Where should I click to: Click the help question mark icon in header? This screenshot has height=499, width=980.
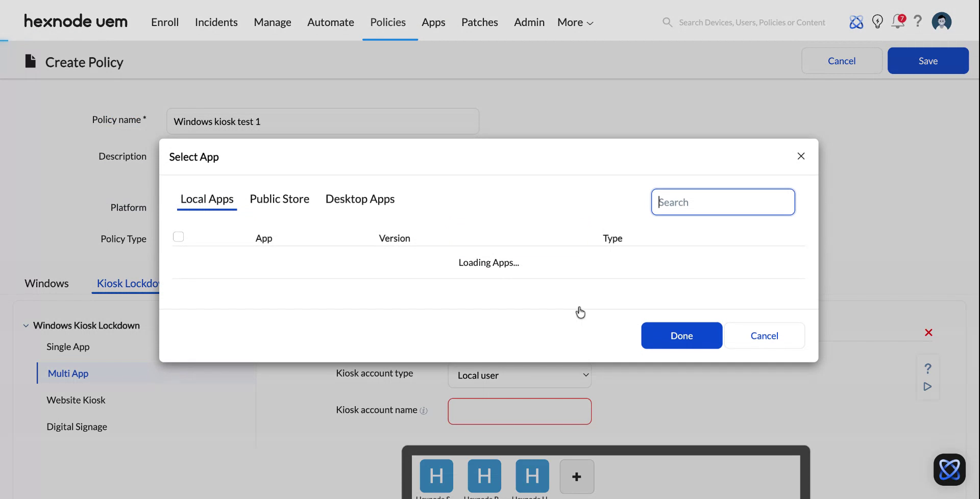[918, 21]
